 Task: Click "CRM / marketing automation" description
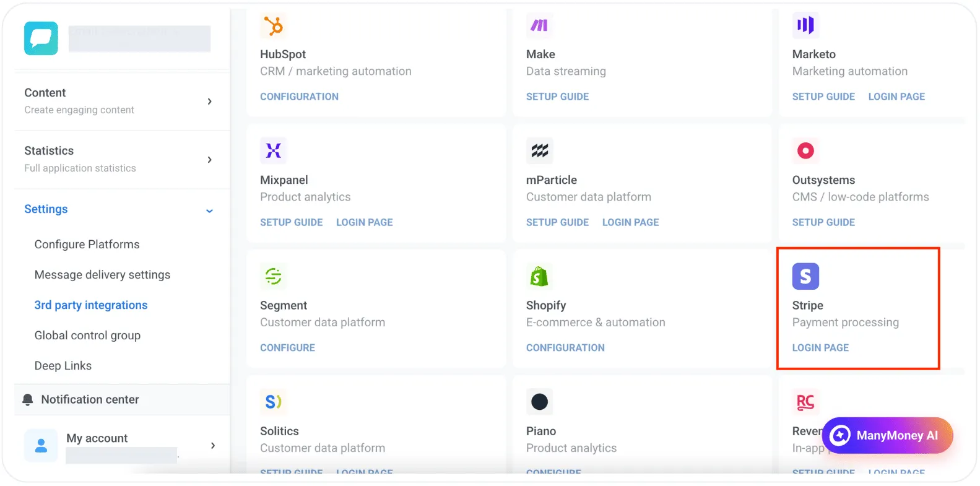coord(336,71)
